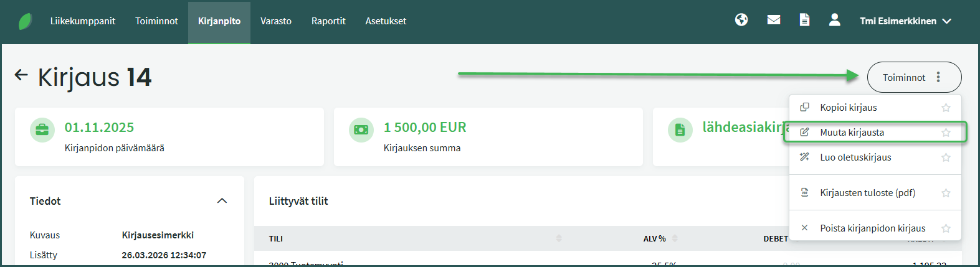Collapse the Tiedot panel
The height and width of the screenshot is (267, 980).
(x=222, y=201)
